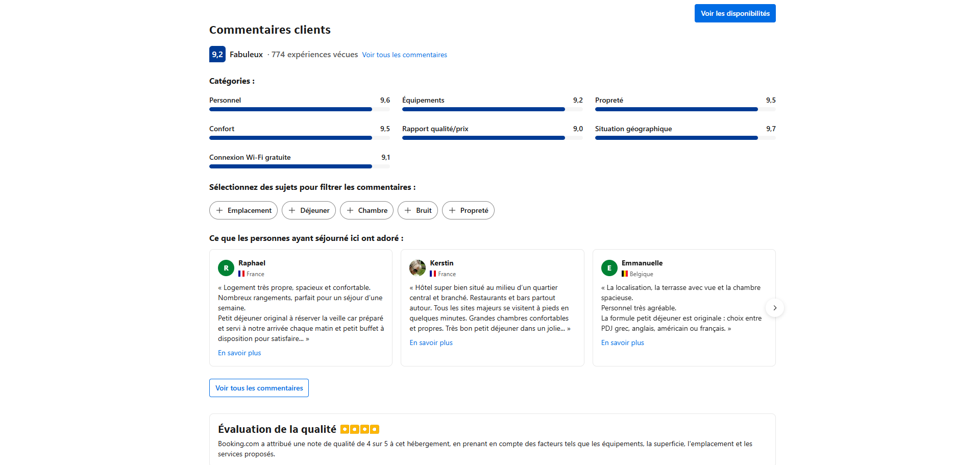Screen dimensions: 980x465
Task: Click the Belgium flag under Emmanuelle
Action: (x=624, y=274)
